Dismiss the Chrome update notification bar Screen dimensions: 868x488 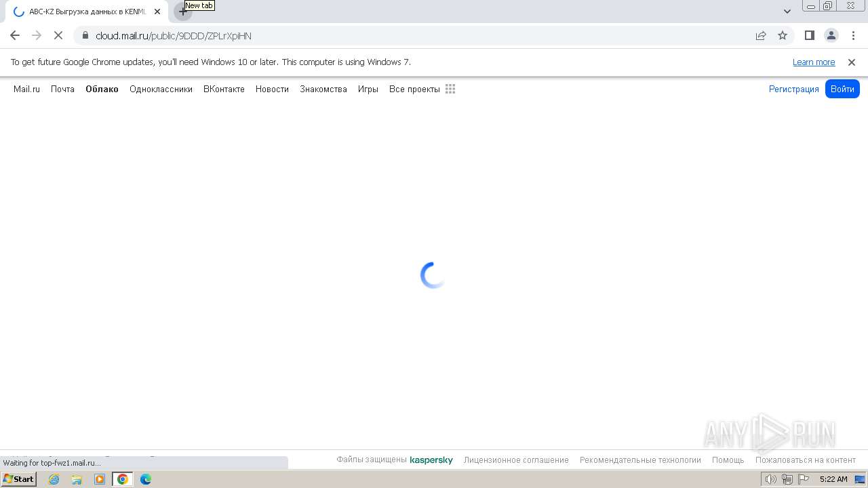pos(852,62)
